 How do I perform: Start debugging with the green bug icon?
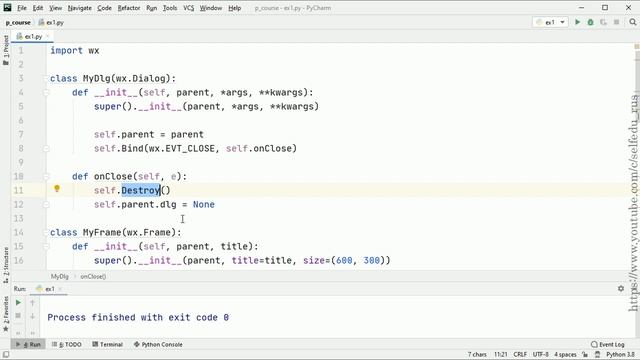(590, 22)
